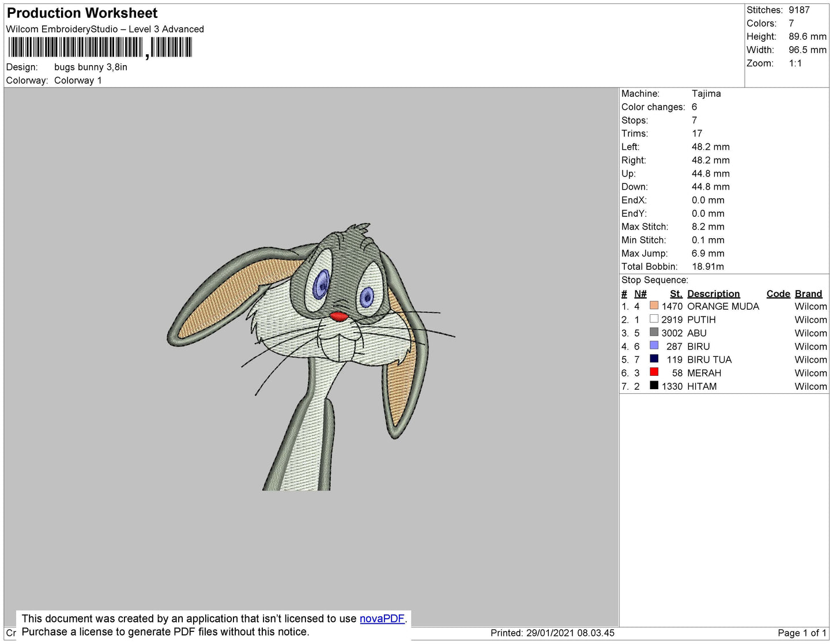Click the PUTIH description text
Viewport: 833px width, 644px height.
701,319
